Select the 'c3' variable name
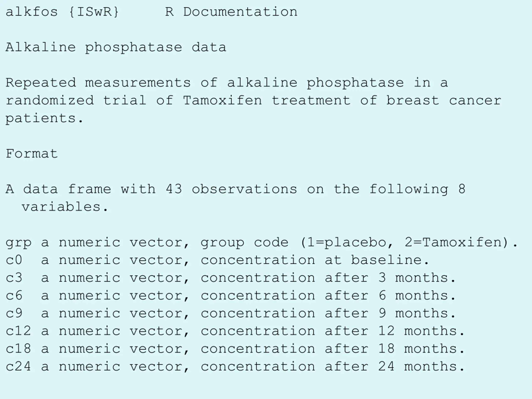 [x=14, y=278]
